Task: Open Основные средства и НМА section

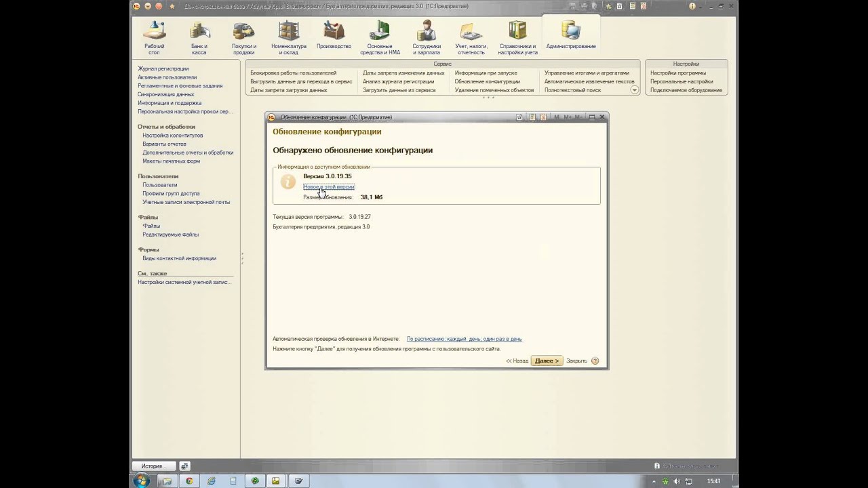Action: (x=380, y=38)
